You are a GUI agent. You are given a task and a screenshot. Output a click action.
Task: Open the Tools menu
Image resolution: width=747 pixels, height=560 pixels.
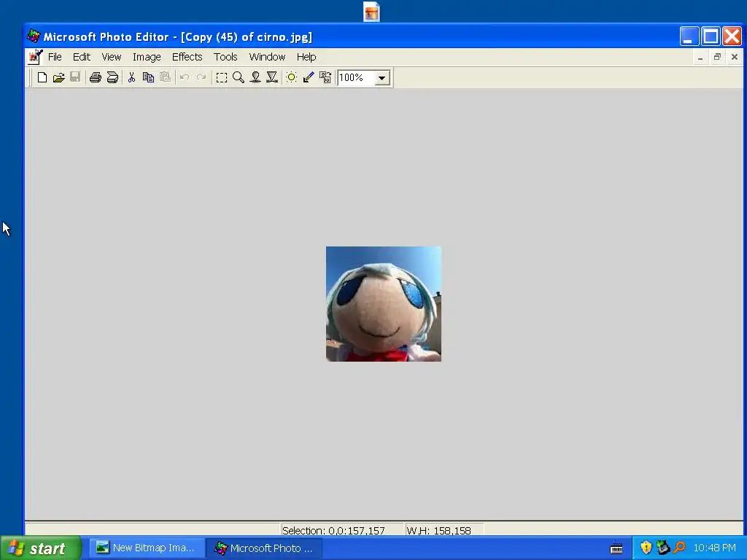coord(225,57)
